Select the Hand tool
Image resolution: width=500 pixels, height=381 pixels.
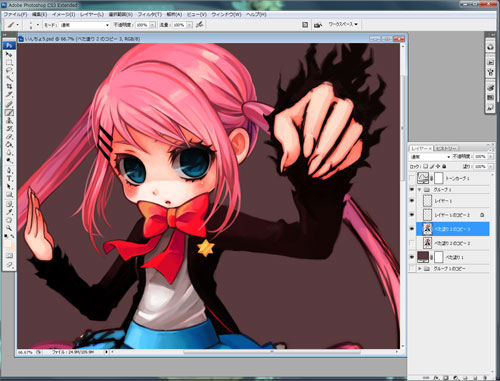coord(9,220)
